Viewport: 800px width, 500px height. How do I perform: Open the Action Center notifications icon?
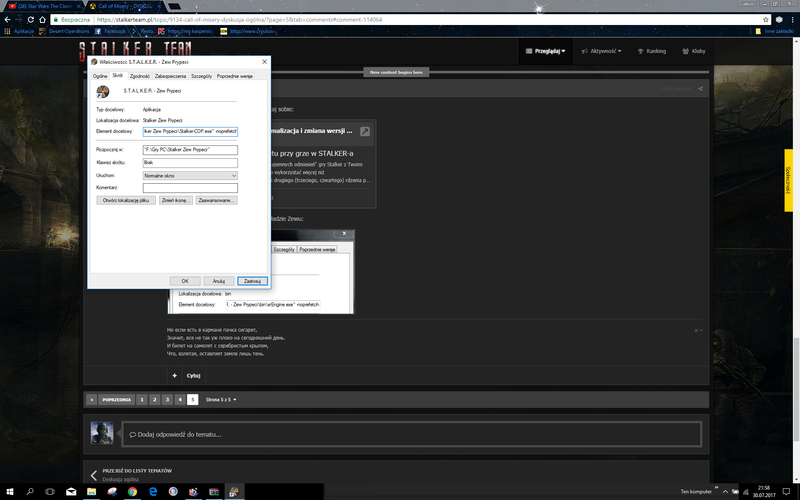[x=786, y=492]
